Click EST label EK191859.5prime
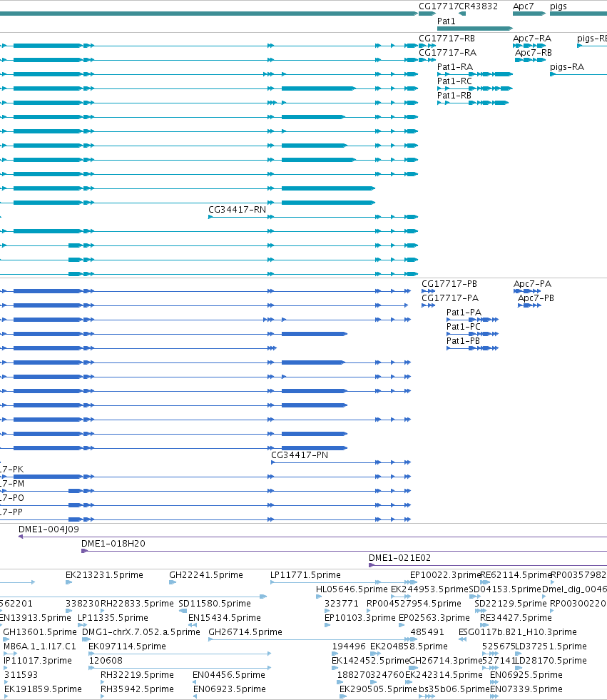Viewport: 607px width, 700px height. pos(43,689)
